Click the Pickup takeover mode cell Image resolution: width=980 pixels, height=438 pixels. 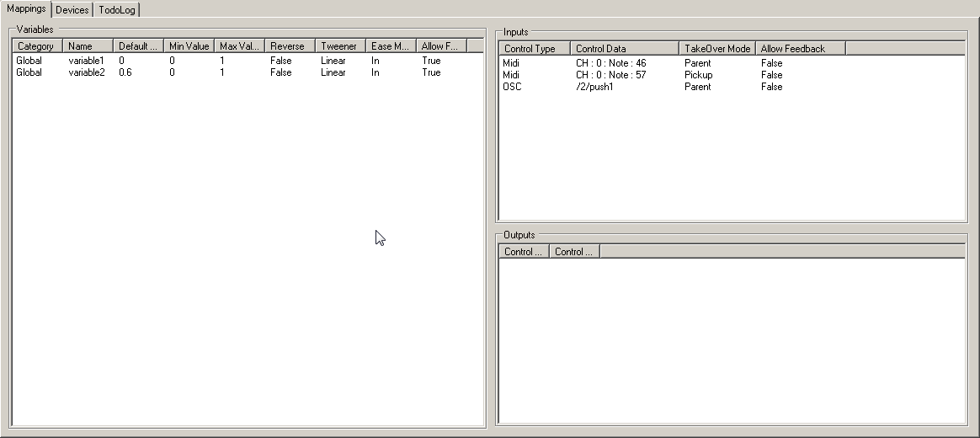click(699, 75)
